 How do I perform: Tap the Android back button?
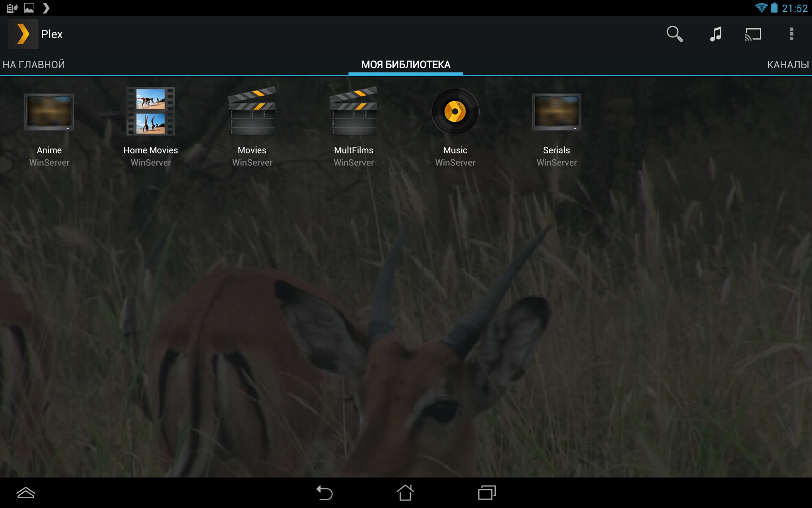[x=324, y=493]
